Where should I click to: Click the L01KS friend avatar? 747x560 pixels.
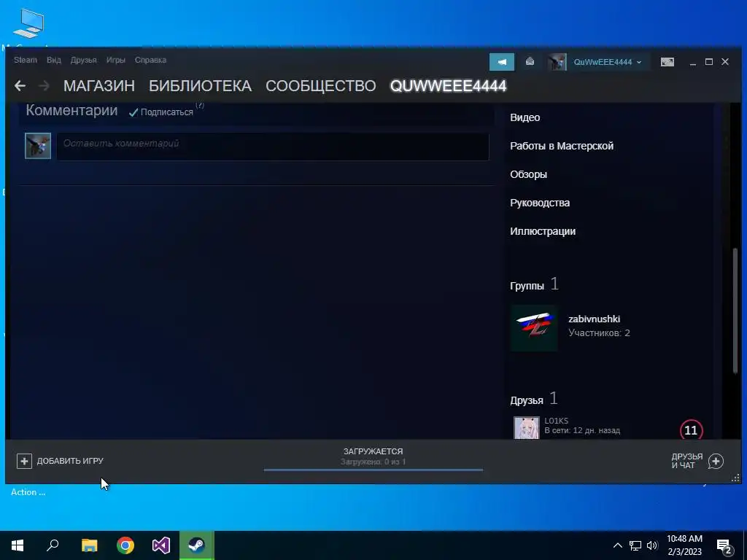pos(527,427)
